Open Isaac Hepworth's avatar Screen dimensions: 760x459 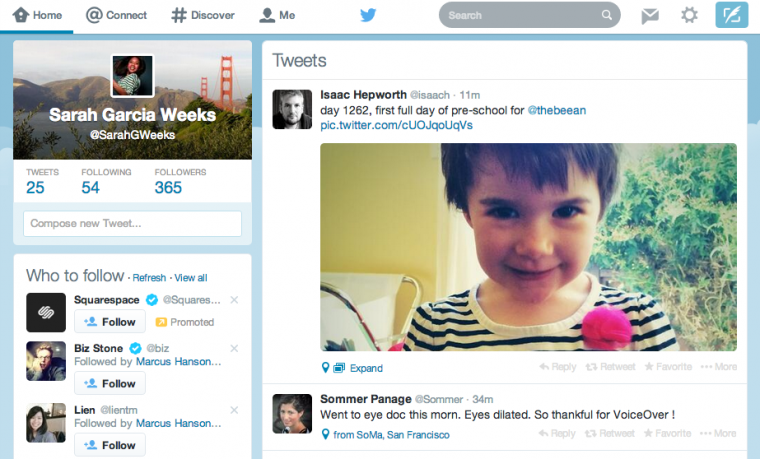(292, 110)
